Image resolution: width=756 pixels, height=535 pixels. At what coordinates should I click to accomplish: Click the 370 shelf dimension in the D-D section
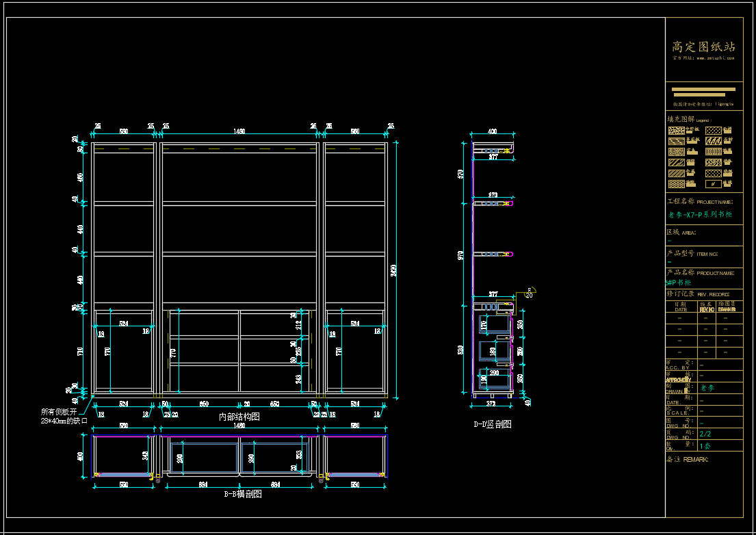[493, 195]
